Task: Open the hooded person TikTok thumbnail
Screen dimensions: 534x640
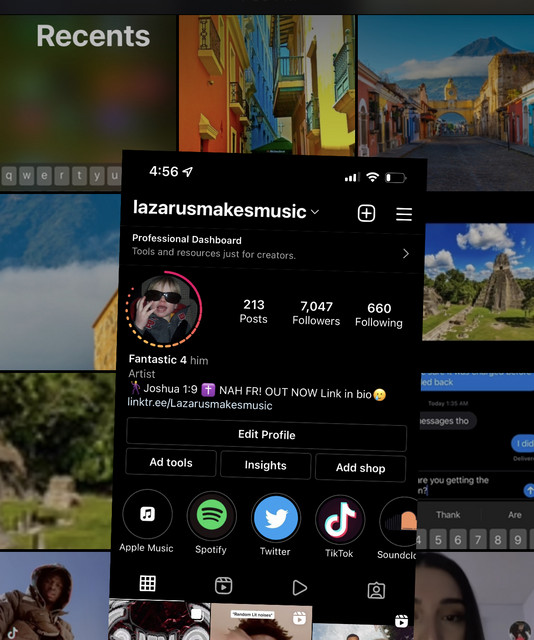Action: [x=55, y=596]
